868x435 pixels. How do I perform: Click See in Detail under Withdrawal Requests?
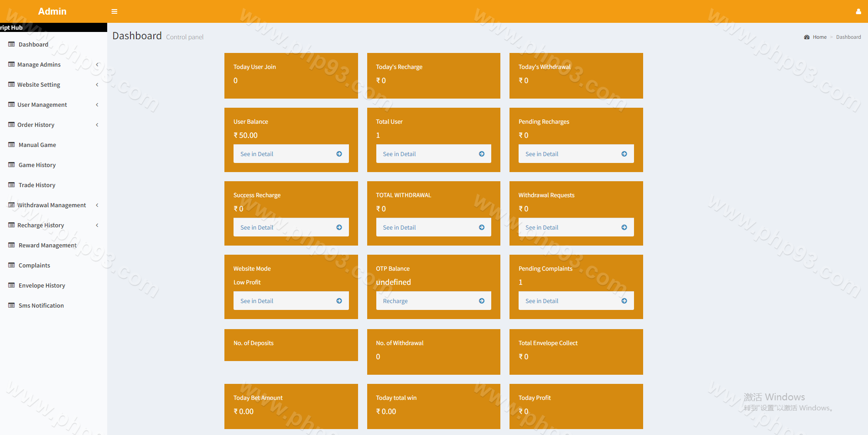coord(541,227)
